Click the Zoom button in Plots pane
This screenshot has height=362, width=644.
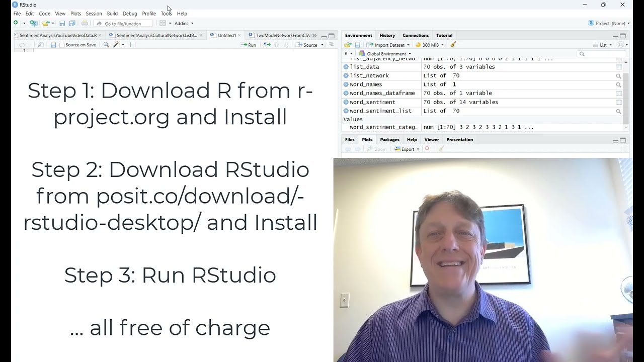pos(377,149)
